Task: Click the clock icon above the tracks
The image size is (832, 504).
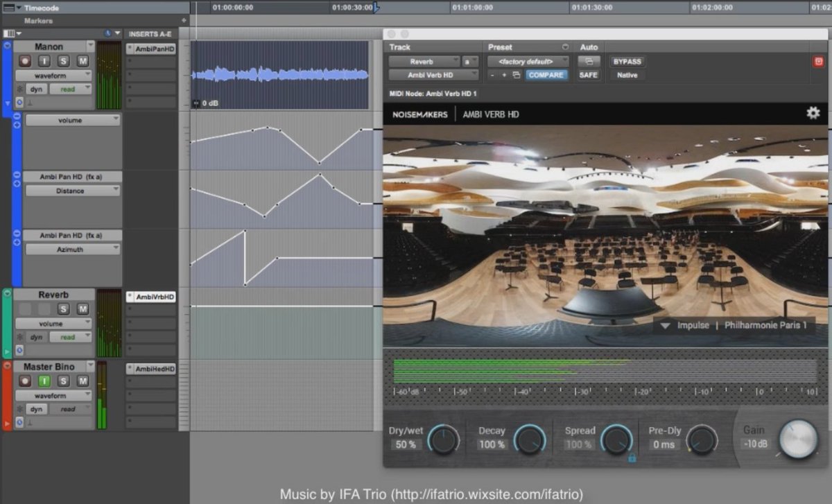Action: coord(108,33)
